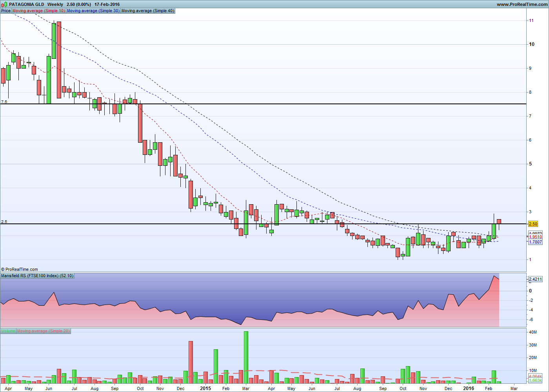
Task: Click the Mansfield RS (FTSE100 Index) label
Action: pos(37,276)
